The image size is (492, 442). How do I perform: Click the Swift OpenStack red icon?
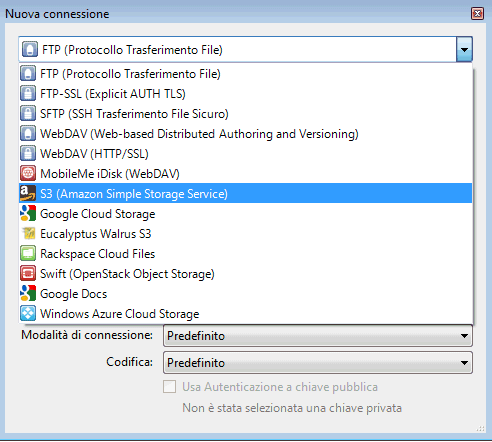28,273
